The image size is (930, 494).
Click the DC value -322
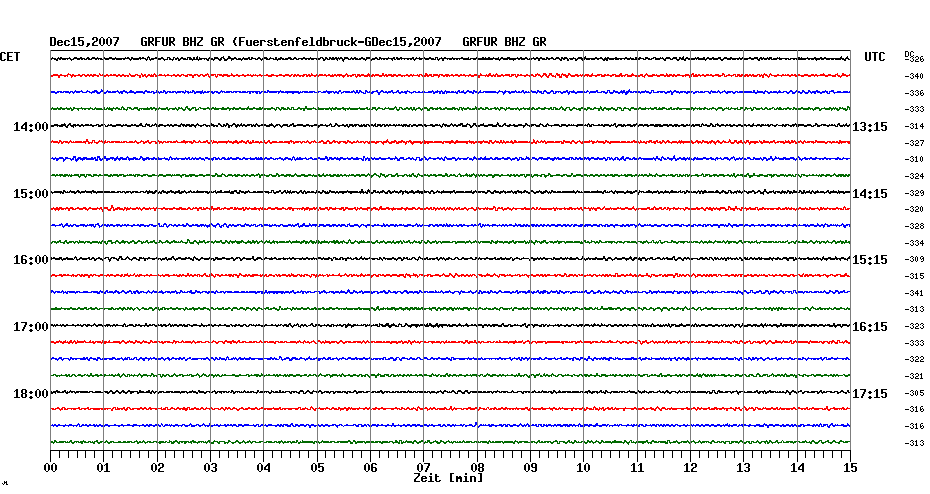click(914, 359)
